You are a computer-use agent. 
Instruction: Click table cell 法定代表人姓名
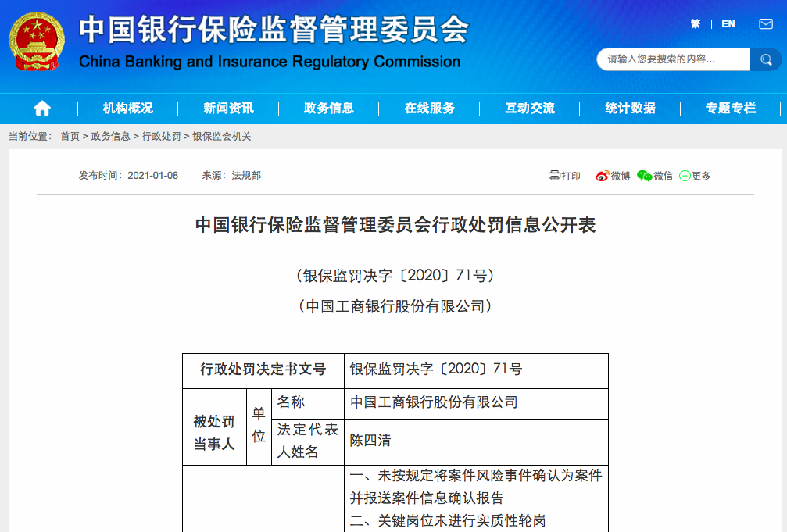pos(308,441)
